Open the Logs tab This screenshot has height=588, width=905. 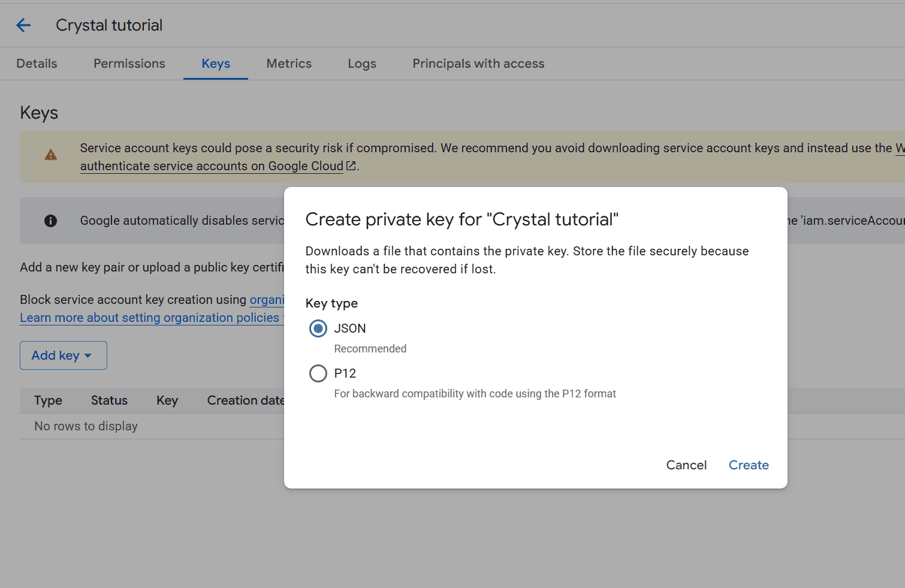click(362, 64)
